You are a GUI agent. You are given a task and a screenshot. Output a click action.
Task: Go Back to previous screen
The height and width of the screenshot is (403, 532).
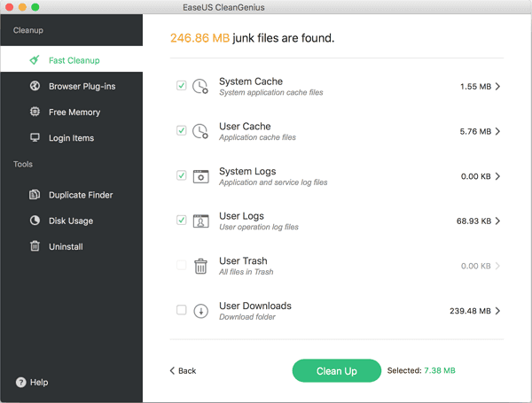[183, 370]
